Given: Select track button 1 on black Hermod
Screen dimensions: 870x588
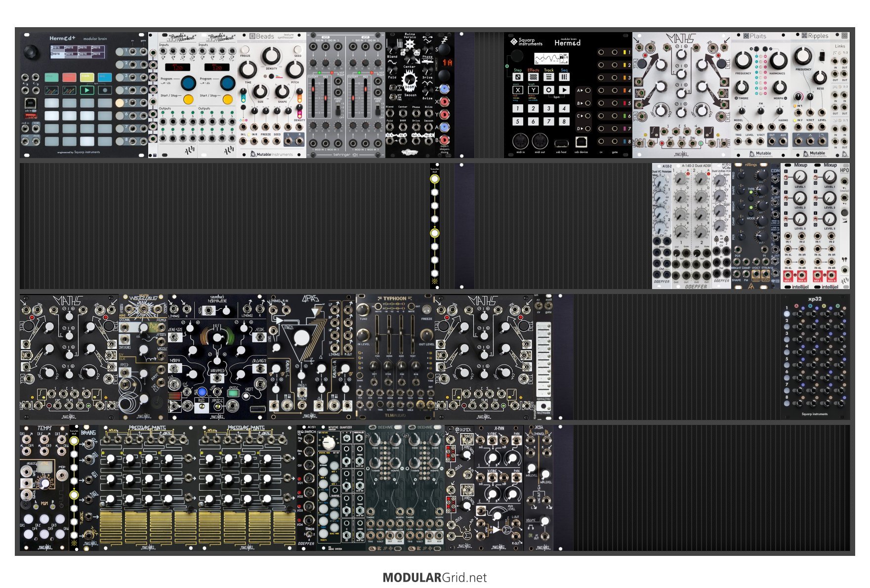Looking at the screenshot, I should pos(518,108).
